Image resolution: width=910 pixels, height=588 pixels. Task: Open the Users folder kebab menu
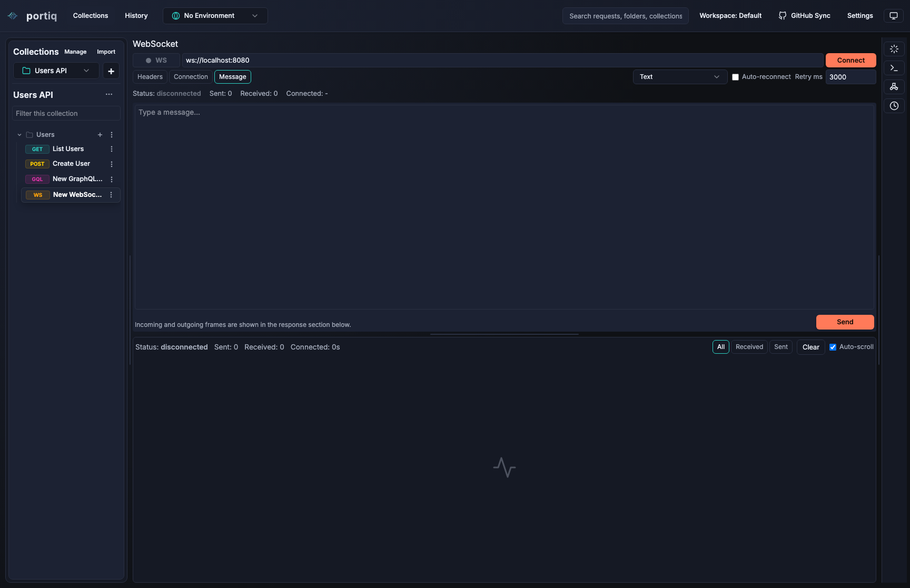coord(112,135)
